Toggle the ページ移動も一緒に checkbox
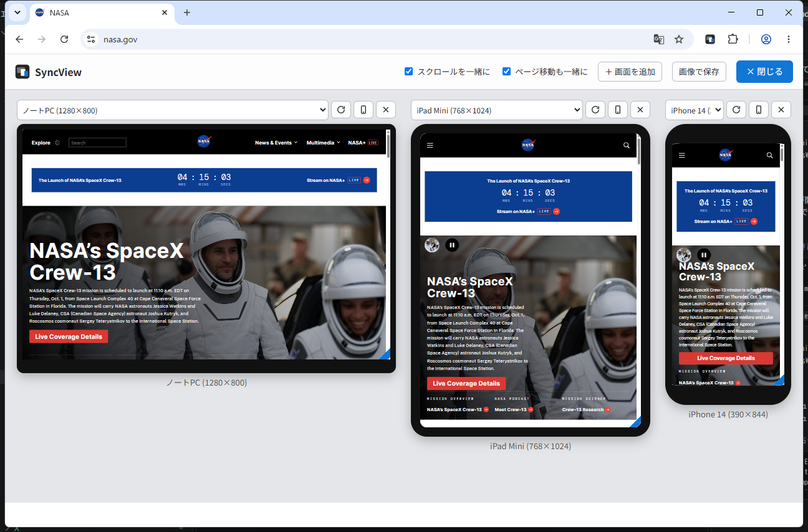Image resolution: width=808 pixels, height=532 pixels. [x=507, y=71]
